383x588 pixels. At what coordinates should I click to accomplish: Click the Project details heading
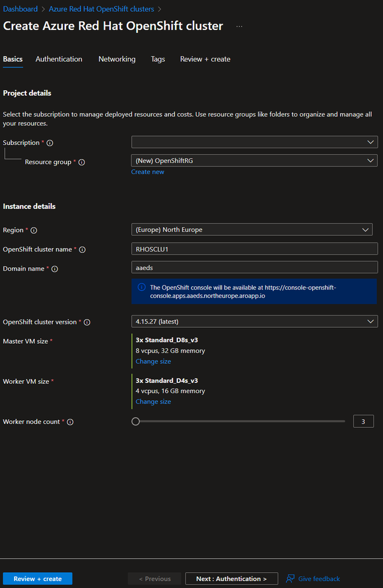pyautogui.click(x=27, y=93)
